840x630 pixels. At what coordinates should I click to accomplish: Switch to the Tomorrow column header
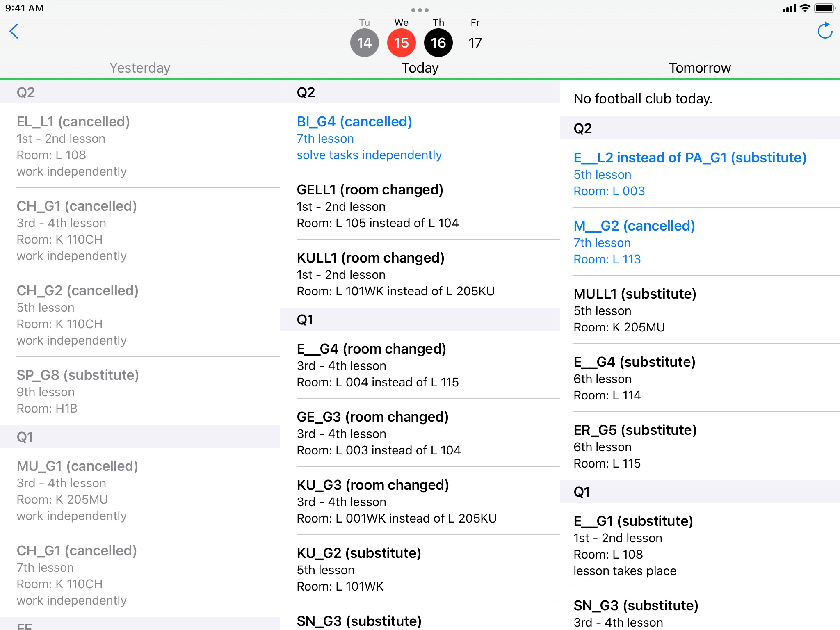coord(700,68)
